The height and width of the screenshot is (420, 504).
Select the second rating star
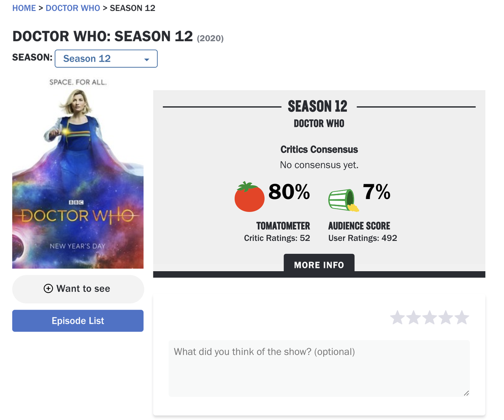coord(414,318)
